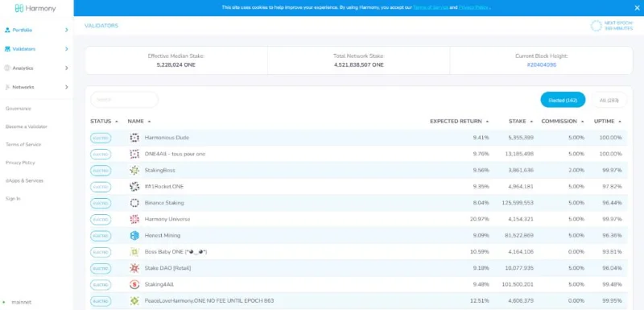644x310 pixels.
Task: Open Analytics in the sidebar
Action: [23, 68]
